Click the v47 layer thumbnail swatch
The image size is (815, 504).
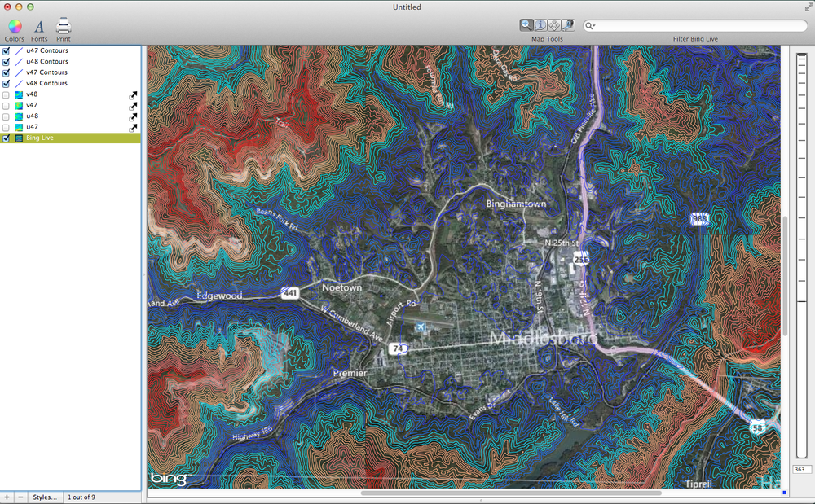[18, 105]
